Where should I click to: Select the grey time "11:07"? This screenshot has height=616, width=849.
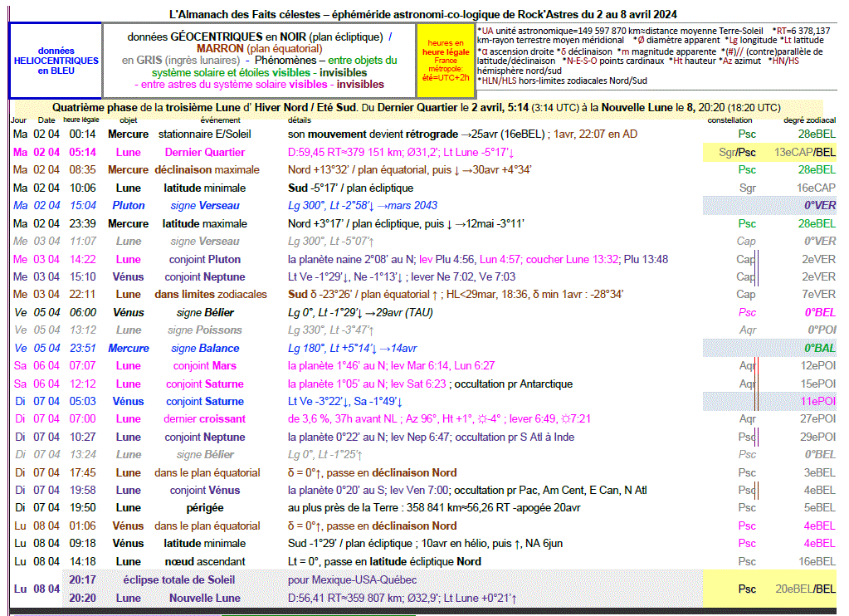pos(82,241)
